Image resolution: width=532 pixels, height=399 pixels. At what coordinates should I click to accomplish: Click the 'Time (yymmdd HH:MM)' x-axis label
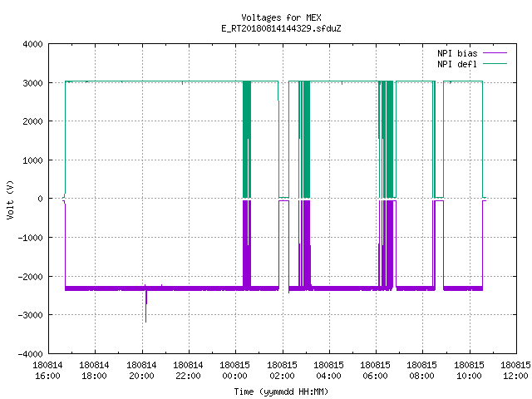pyautogui.click(x=281, y=392)
